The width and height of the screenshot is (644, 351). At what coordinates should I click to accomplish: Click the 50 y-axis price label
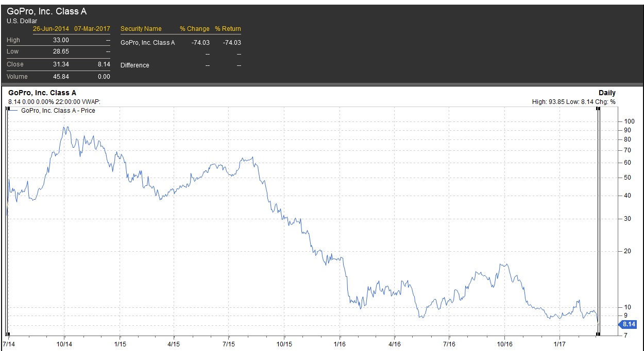tap(627, 178)
